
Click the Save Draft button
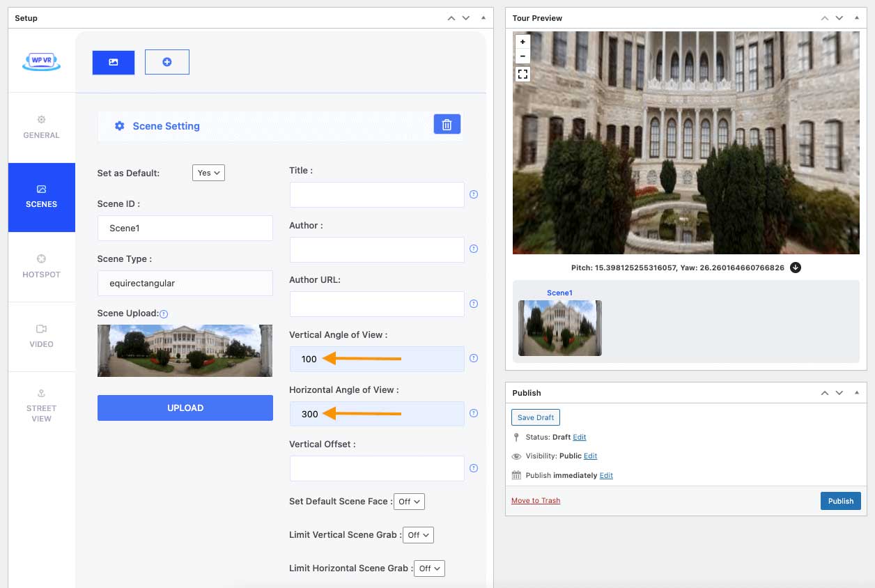pyautogui.click(x=535, y=417)
